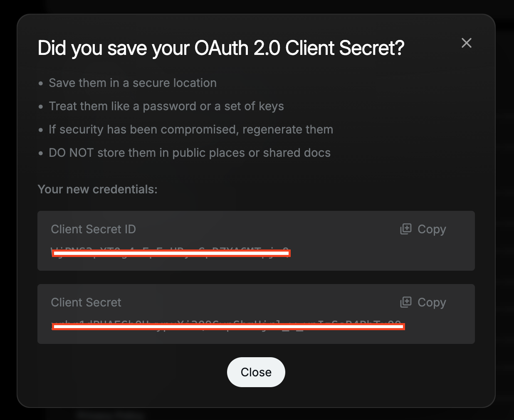Click the bullet point before "Save them"
Image resolution: width=514 pixels, height=420 pixels.
point(41,84)
